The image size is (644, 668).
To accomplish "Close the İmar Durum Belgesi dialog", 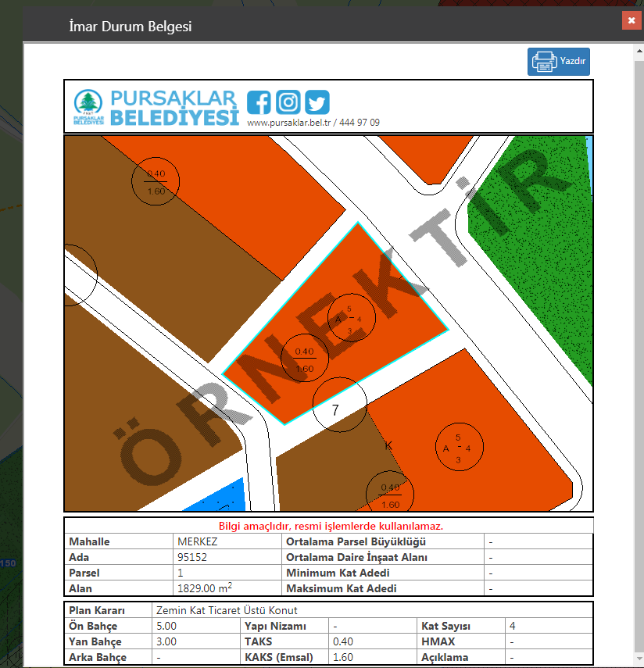I will coord(631,20).
